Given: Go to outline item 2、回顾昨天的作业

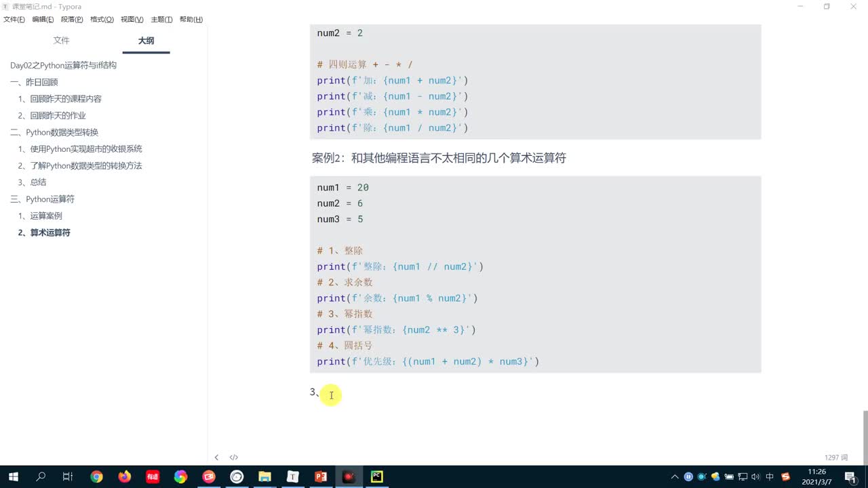Looking at the screenshot, I should 52,115.
